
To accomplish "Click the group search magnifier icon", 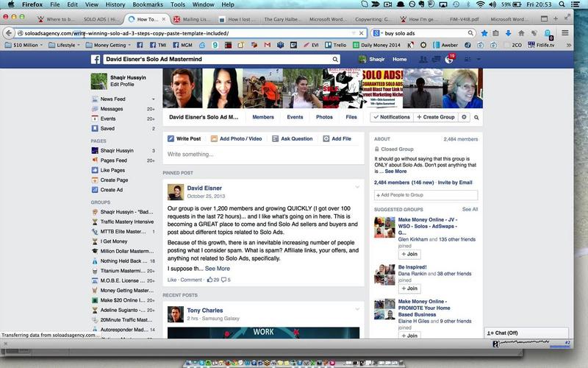I will (x=476, y=118).
